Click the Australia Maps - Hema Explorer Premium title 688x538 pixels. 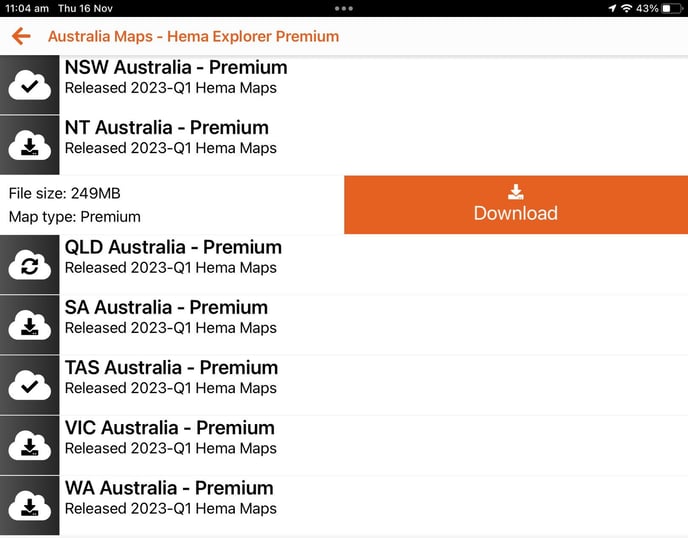pyautogui.click(x=194, y=36)
